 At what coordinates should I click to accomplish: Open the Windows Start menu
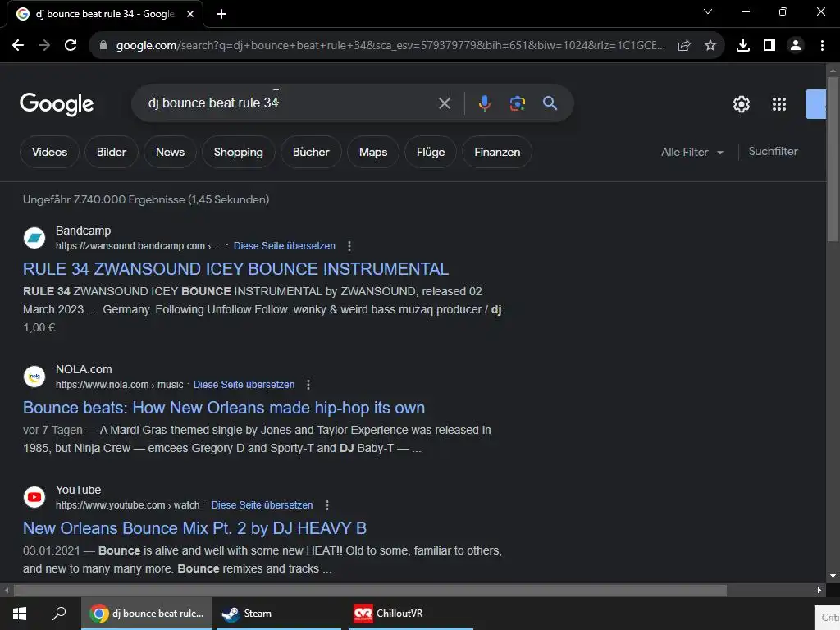tap(20, 614)
